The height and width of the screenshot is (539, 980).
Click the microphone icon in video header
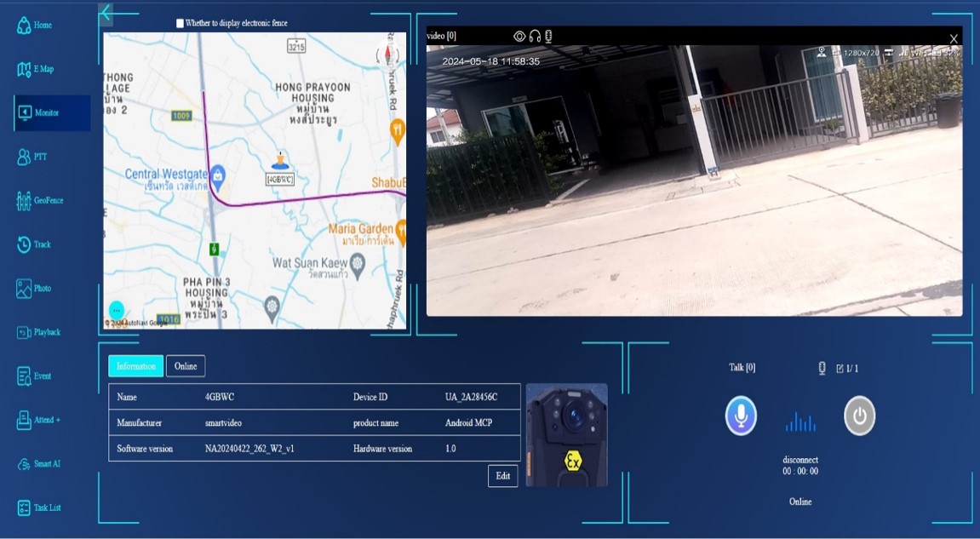click(x=549, y=36)
